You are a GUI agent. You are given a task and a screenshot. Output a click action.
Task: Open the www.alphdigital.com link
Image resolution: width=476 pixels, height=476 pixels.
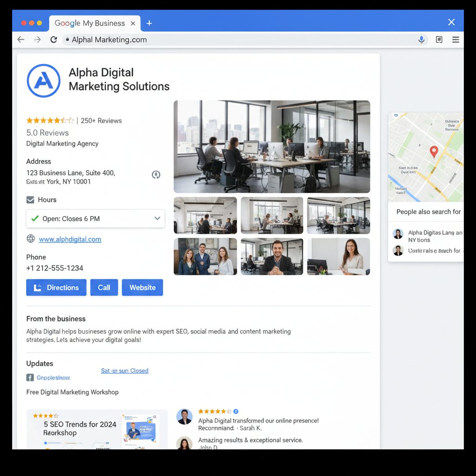tap(70, 239)
